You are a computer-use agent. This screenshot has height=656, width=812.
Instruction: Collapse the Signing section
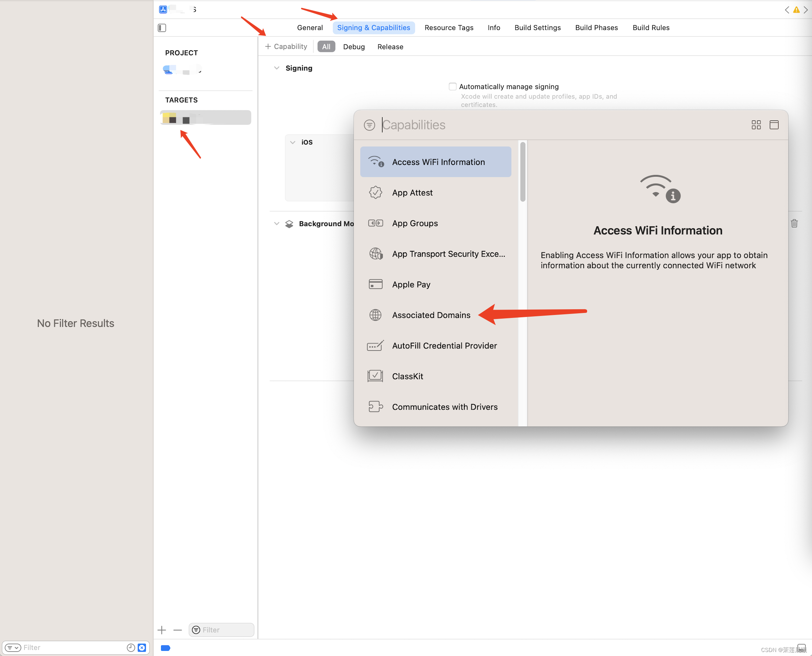click(x=276, y=68)
